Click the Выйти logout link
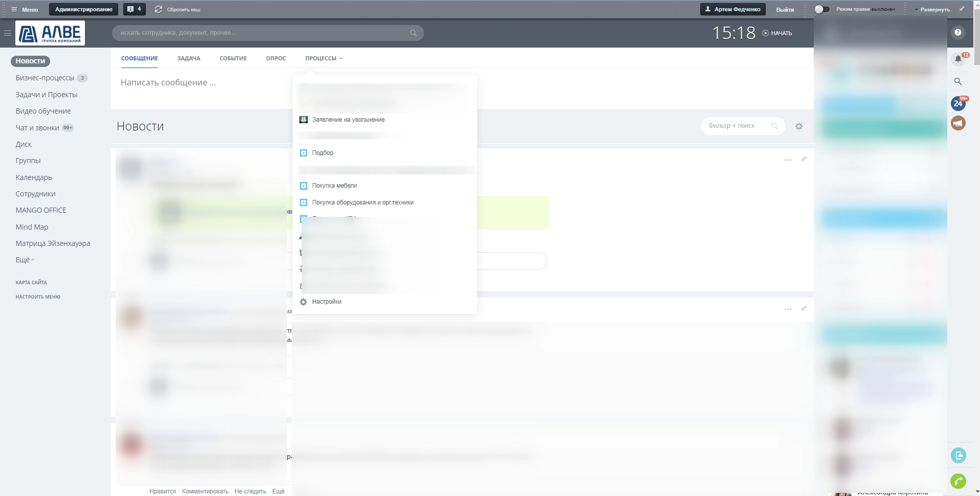Screen dimensions: 980x496 pyautogui.click(x=785, y=9)
